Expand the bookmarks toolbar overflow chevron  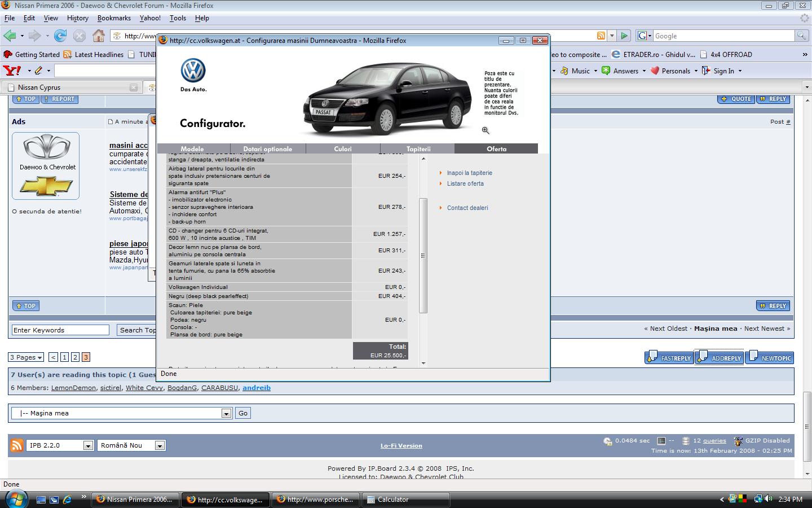pyautogui.click(x=805, y=55)
